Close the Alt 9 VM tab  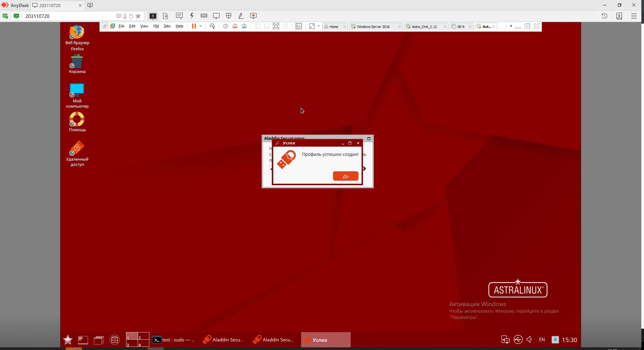470,27
